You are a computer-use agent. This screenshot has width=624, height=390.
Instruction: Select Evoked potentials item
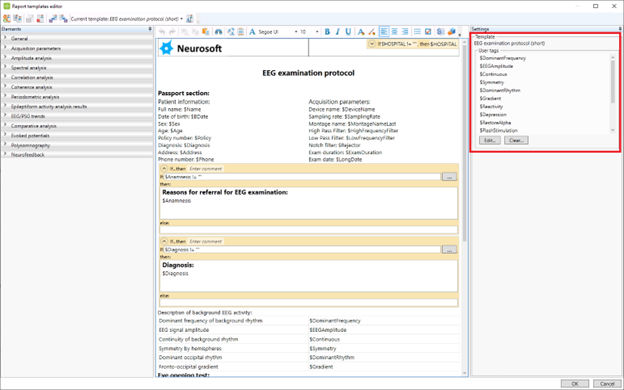tap(77, 135)
